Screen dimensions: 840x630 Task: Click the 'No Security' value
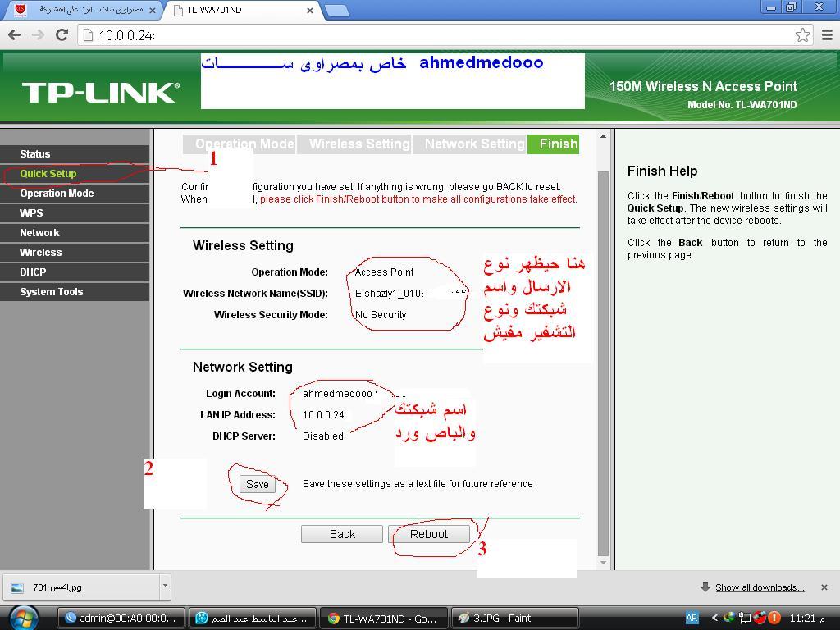click(381, 315)
